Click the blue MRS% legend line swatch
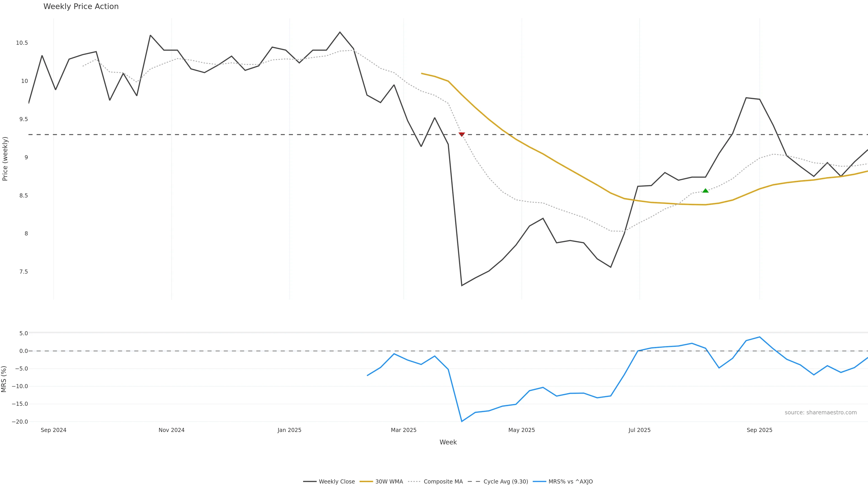Screen dimensions: 868x488 click(x=539, y=482)
